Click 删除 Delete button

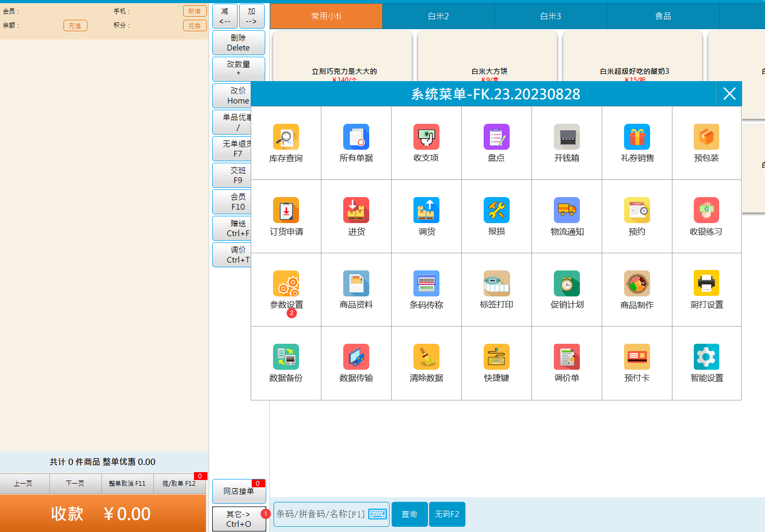tap(239, 43)
